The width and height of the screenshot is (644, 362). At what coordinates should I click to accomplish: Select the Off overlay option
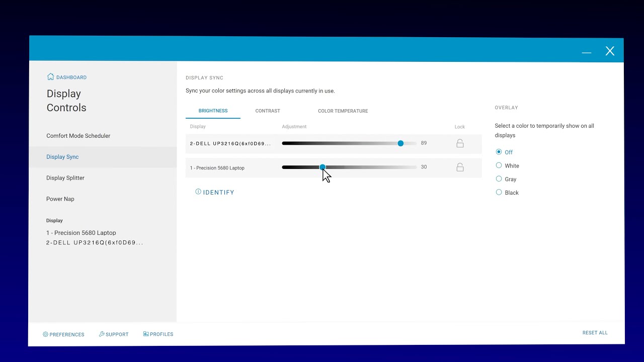coord(504,152)
